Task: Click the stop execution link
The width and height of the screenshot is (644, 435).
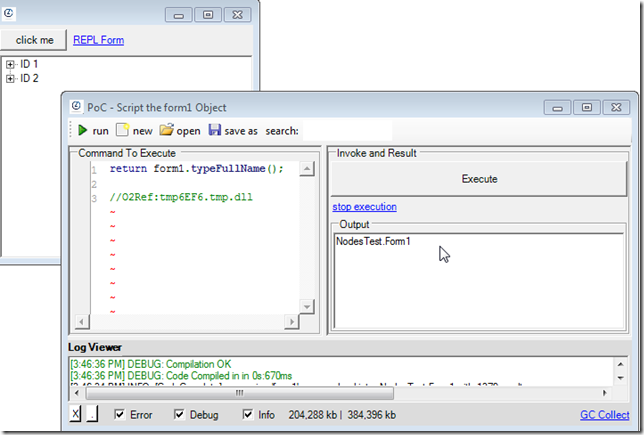Action: (x=364, y=207)
